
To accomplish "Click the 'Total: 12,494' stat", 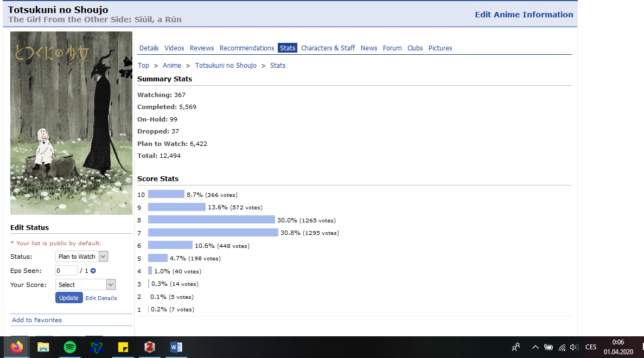I will click(159, 156).
